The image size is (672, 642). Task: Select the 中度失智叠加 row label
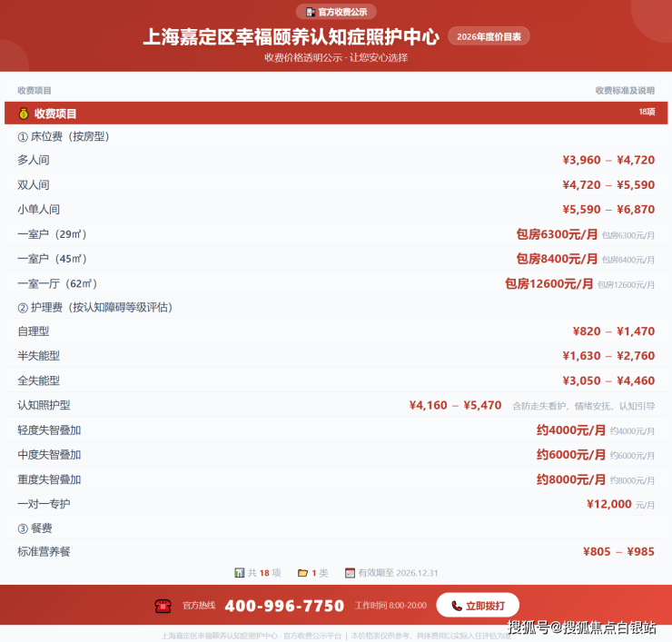[x=49, y=455]
